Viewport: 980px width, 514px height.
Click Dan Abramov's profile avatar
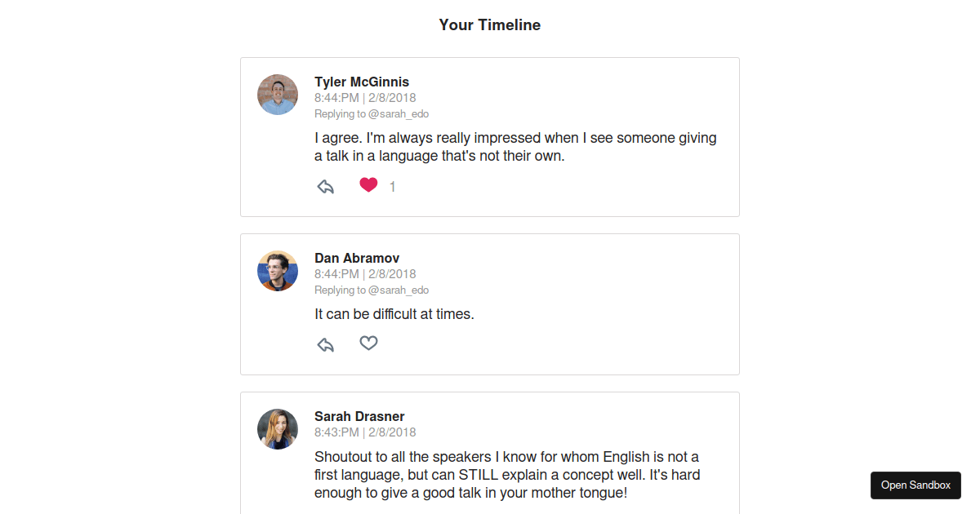tap(278, 271)
